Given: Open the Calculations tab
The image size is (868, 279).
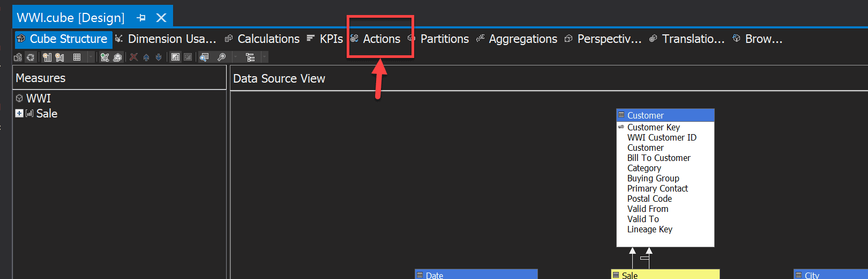Looking at the screenshot, I should [x=268, y=39].
